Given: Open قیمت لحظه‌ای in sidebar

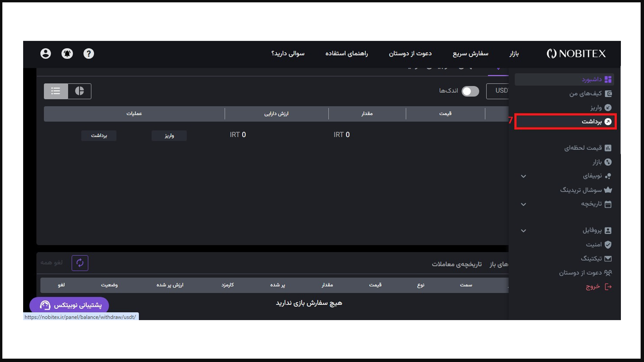Looking at the screenshot, I should pos(588,148).
